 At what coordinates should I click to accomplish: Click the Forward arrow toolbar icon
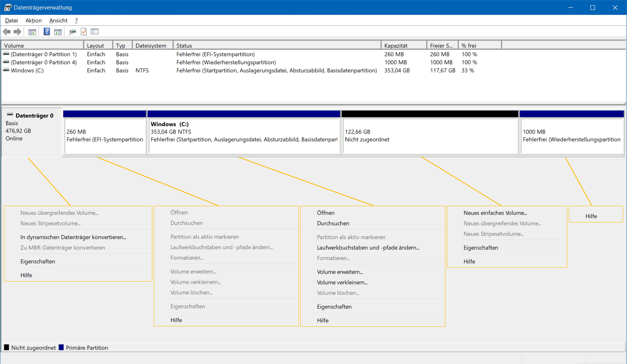[18, 32]
